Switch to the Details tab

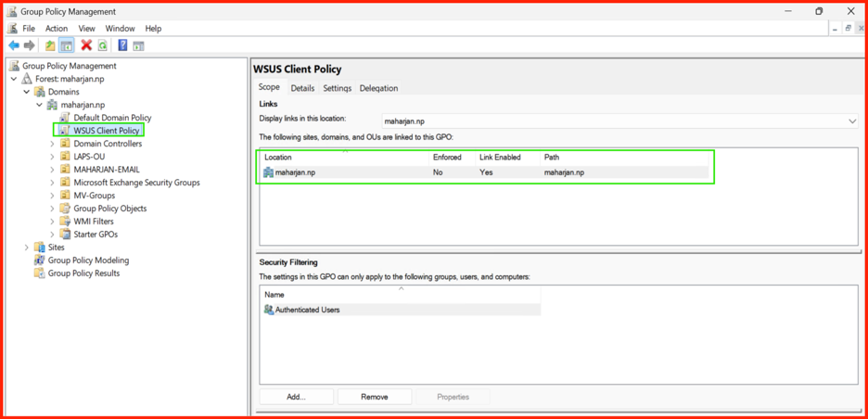click(303, 88)
